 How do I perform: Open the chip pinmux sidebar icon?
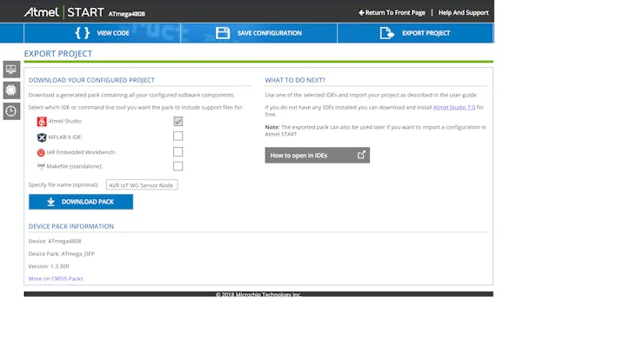(x=11, y=90)
